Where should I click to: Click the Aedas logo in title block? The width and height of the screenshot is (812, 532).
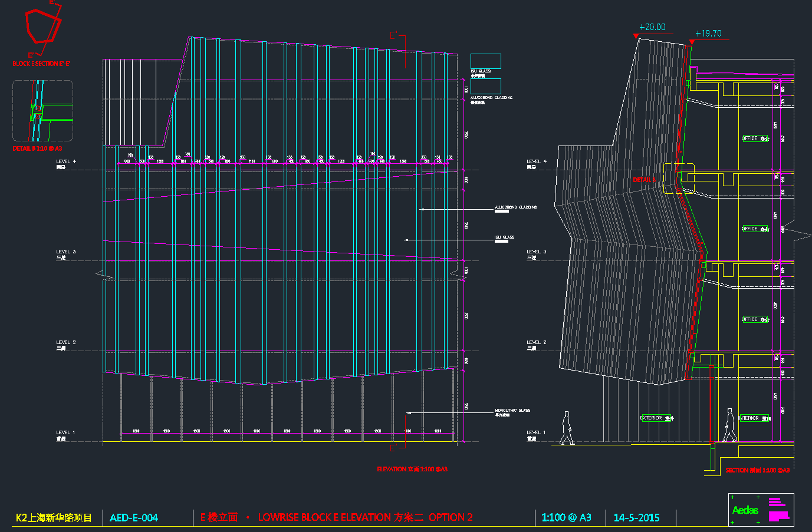(745, 510)
